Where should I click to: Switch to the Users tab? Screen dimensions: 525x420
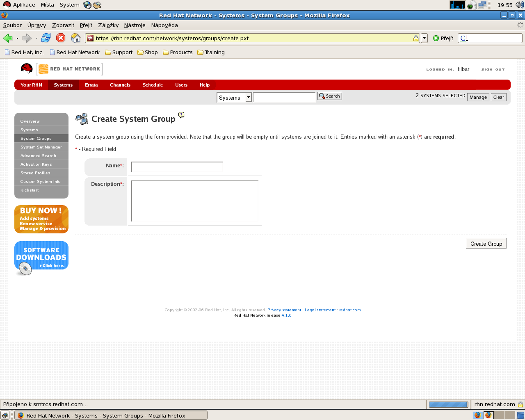tap(181, 85)
